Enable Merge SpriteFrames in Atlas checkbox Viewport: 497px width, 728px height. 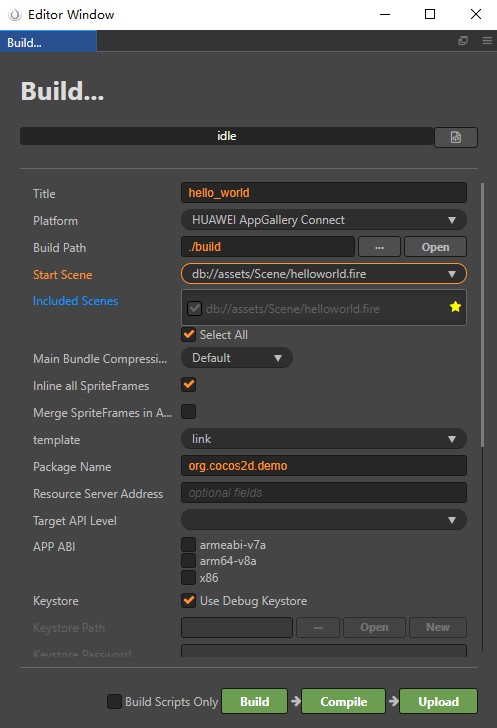point(189,411)
